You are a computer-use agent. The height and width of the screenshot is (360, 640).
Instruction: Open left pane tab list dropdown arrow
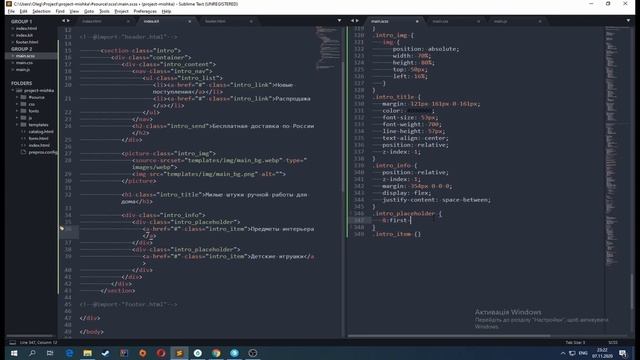tap(339, 21)
